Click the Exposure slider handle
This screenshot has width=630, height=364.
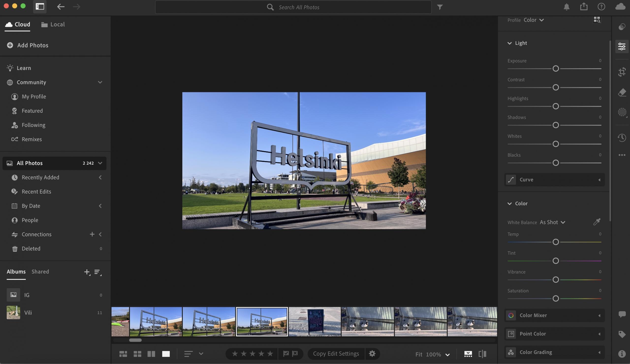[x=555, y=68]
